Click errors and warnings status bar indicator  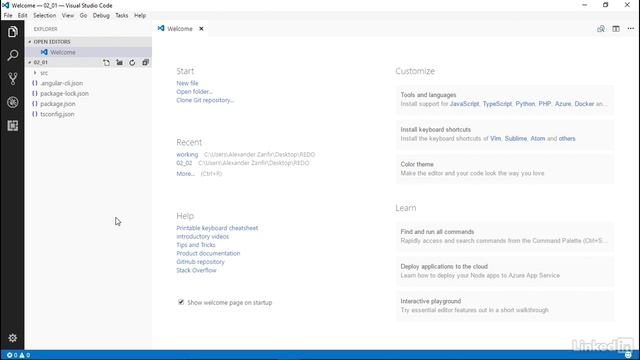tap(18, 355)
